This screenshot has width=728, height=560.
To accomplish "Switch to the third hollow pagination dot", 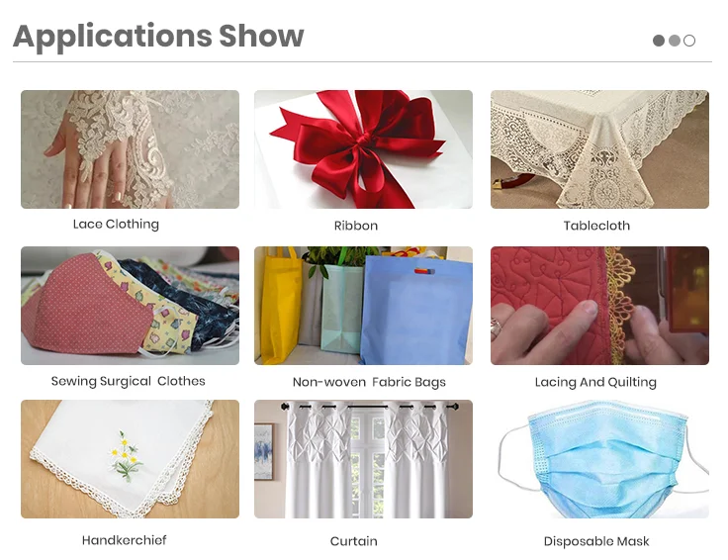I will pyautogui.click(x=689, y=41).
